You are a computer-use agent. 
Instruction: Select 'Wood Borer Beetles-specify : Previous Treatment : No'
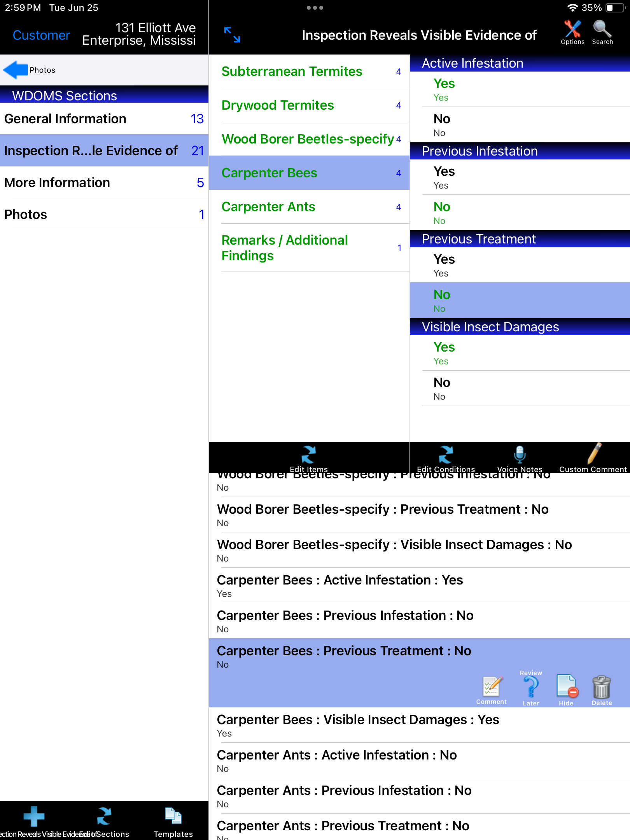pos(420,515)
